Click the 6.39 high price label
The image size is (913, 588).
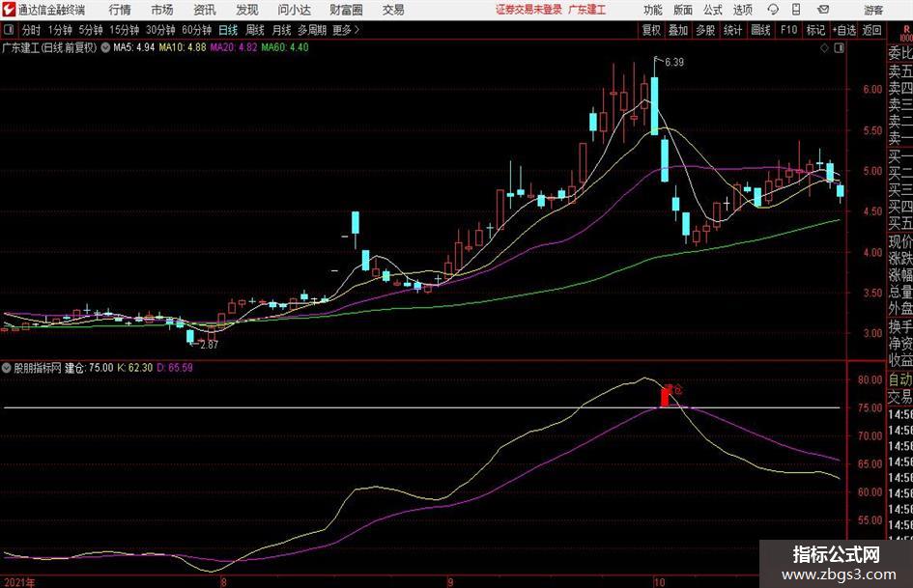coord(674,63)
